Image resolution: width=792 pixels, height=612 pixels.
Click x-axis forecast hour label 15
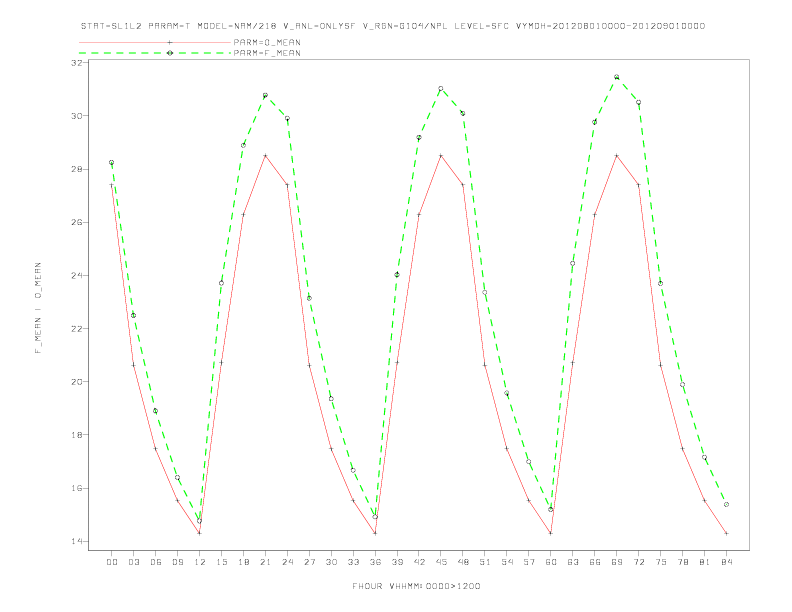coord(221,562)
